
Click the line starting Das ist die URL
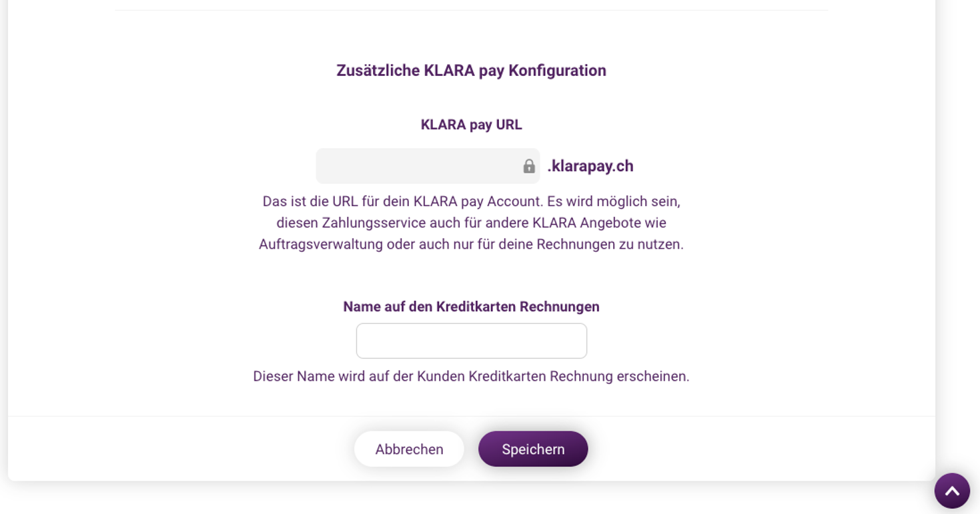point(472,201)
